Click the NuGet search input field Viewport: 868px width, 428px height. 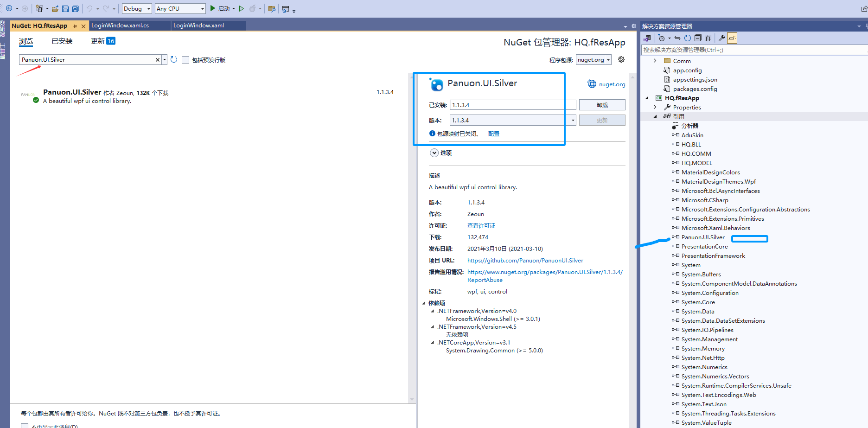87,60
